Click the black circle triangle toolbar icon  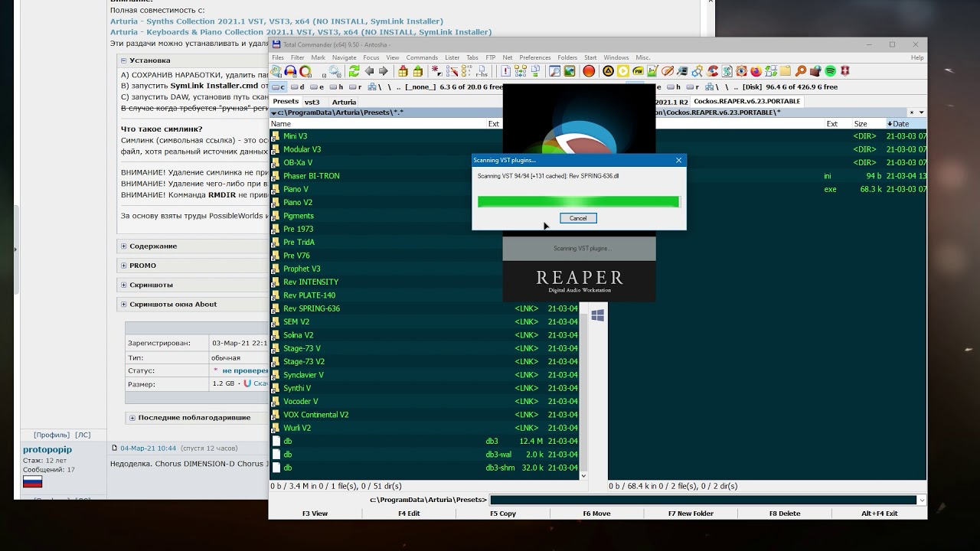point(608,71)
